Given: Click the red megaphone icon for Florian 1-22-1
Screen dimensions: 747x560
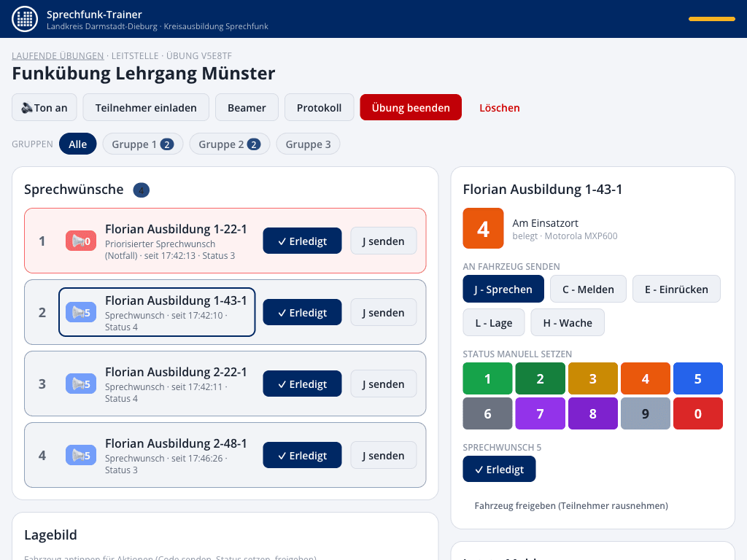Looking at the screenshot, I should click(x=81, y=241).
